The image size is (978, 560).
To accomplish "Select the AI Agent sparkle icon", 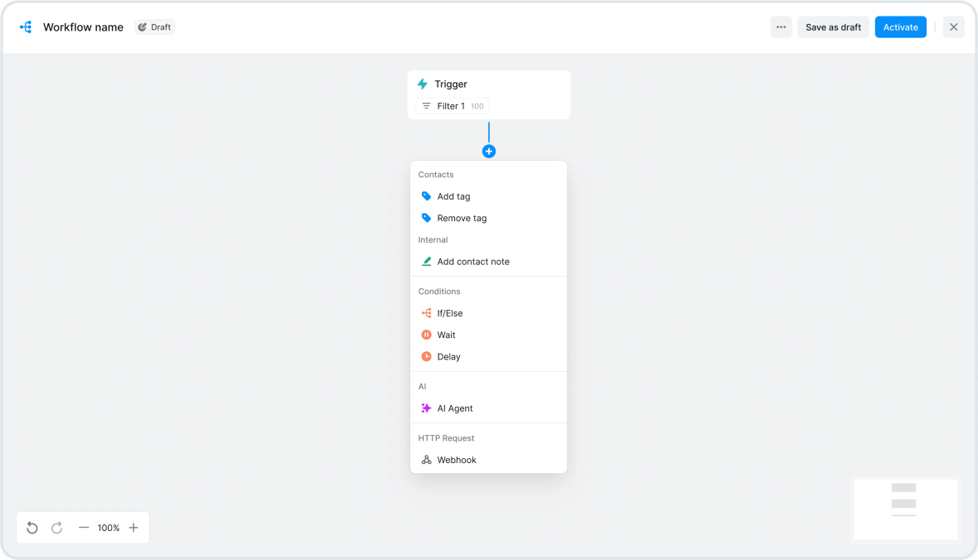I will pos(426,408).
